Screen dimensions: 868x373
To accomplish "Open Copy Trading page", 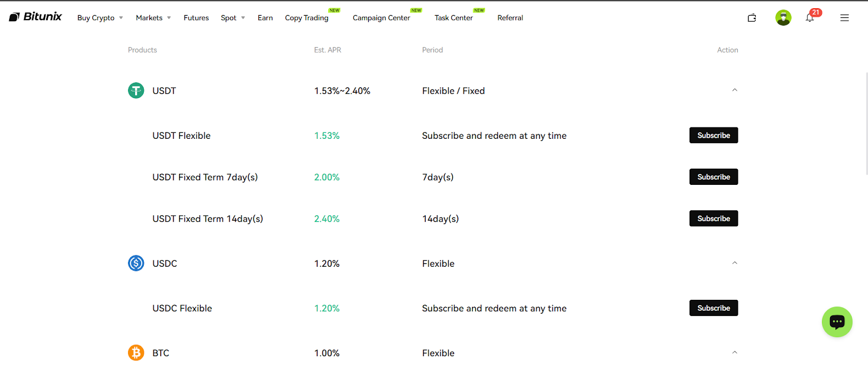I will coord(307,18).
